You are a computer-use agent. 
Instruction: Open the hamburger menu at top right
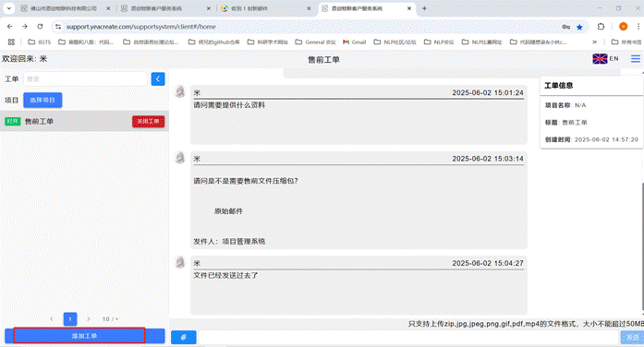coord(636,59)
